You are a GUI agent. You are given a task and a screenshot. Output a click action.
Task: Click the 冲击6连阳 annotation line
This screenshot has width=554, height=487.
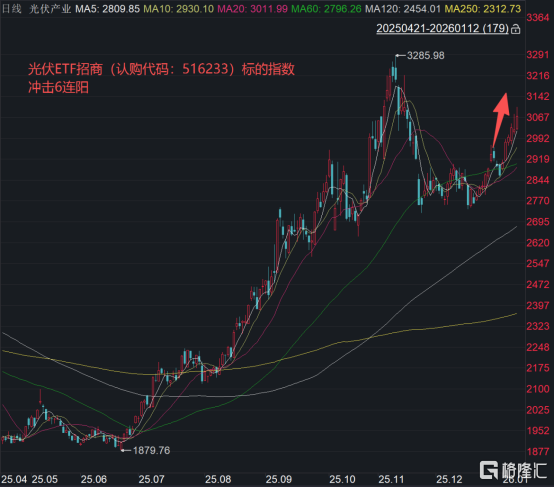58,87
